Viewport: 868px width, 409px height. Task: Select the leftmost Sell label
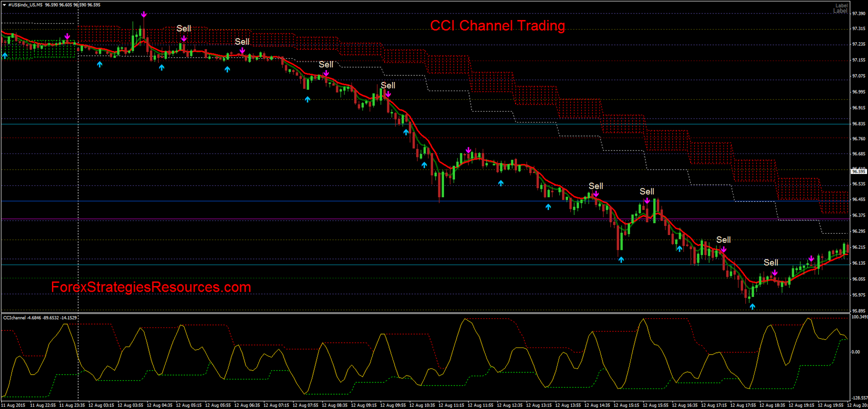184,29
